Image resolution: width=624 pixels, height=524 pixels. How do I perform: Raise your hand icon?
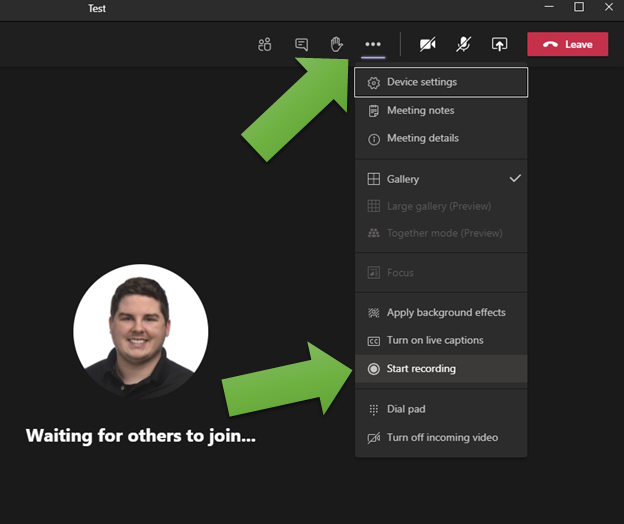point(337,44)
